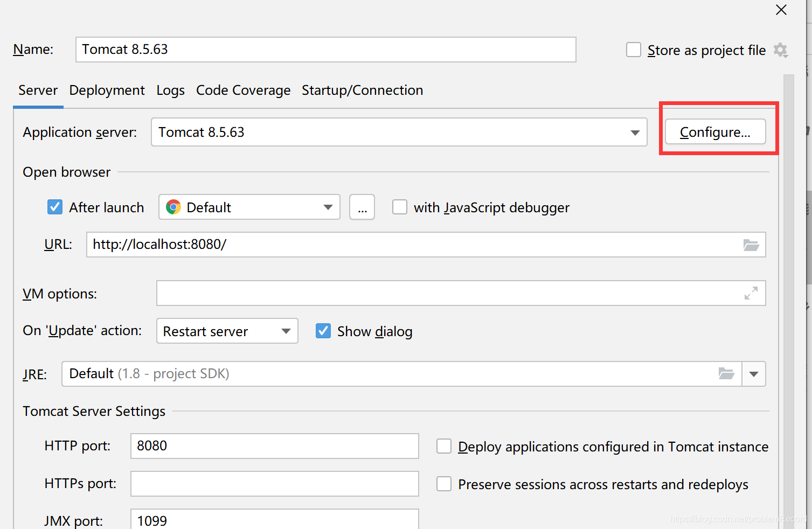The image size is (812, 529).
Task: Check Deploy applications configured in Tomcat instance
Action: coord(444,446)
